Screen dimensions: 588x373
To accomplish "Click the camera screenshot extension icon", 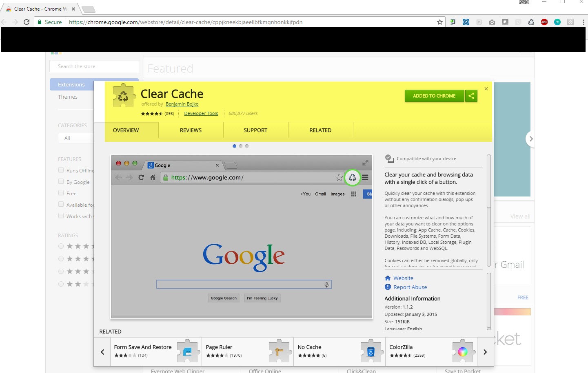I will pos(492,22).
